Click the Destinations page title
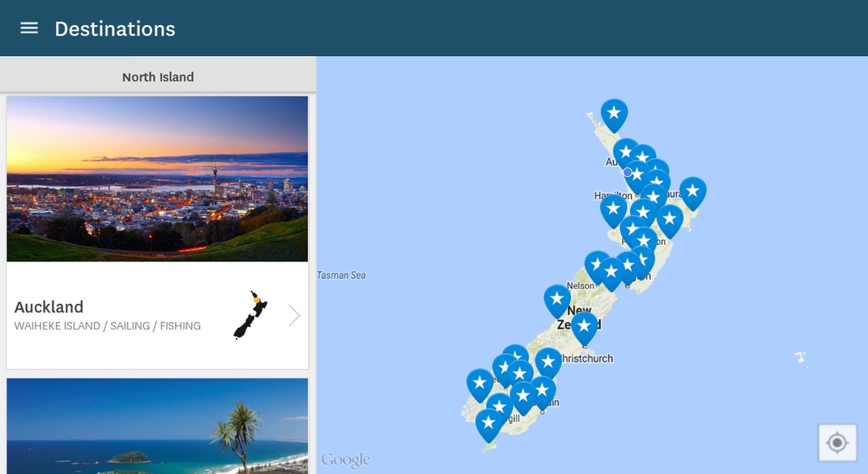The width and height of the screenshot is (868, 474). 115,28
